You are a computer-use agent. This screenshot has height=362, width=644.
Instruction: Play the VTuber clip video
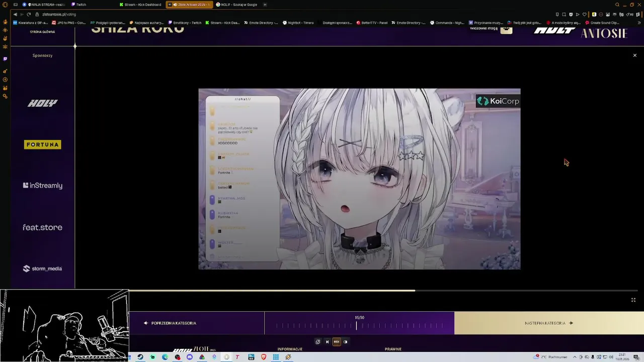click(359, 179)
